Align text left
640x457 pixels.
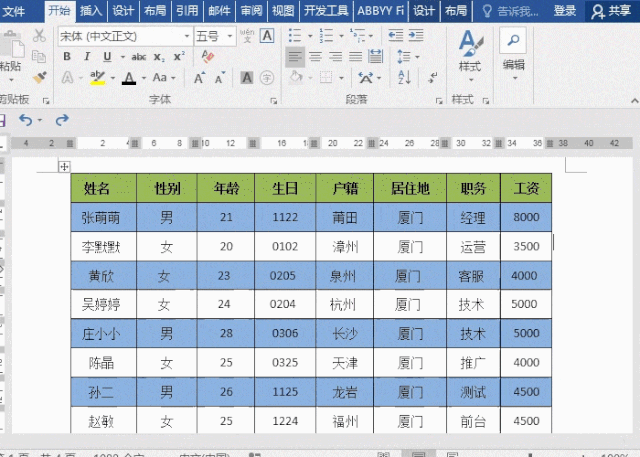295,56
